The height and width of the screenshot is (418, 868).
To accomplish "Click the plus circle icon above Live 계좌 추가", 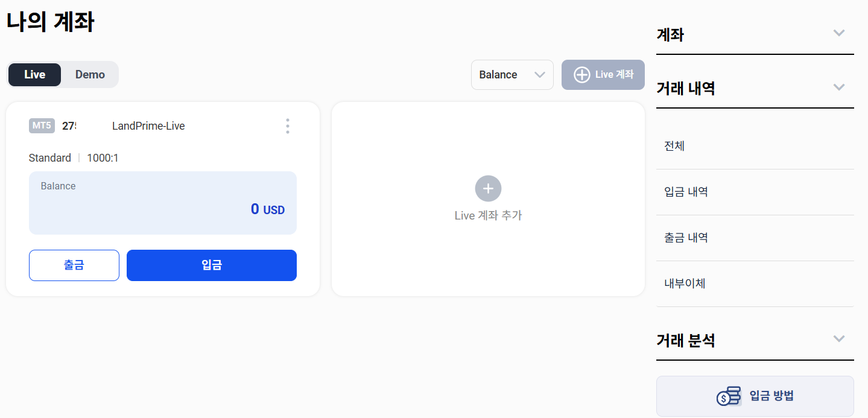I will click(488, 189).
